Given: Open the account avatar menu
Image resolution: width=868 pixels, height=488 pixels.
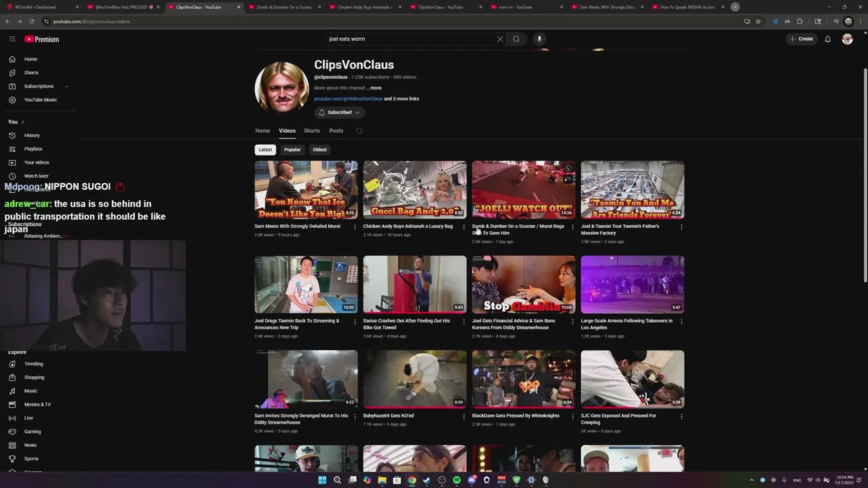Looking at the screenshot, I should [x=847, y=39].
